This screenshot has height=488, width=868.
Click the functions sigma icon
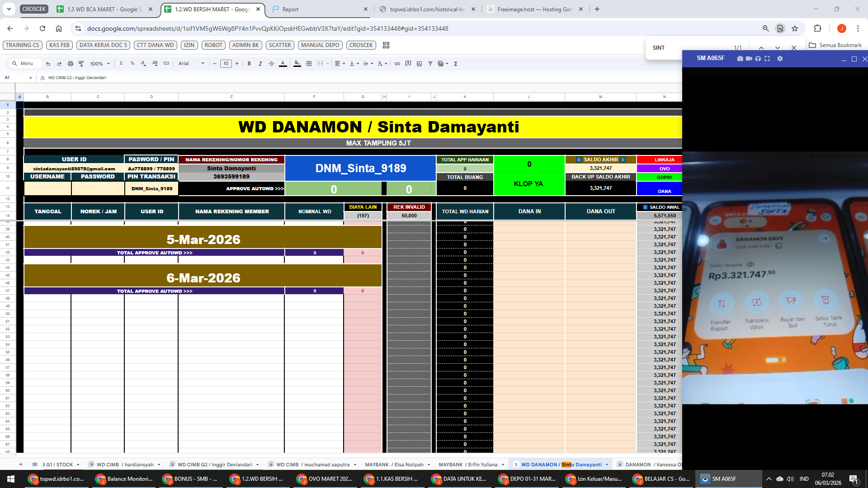(x=456, y=64)
